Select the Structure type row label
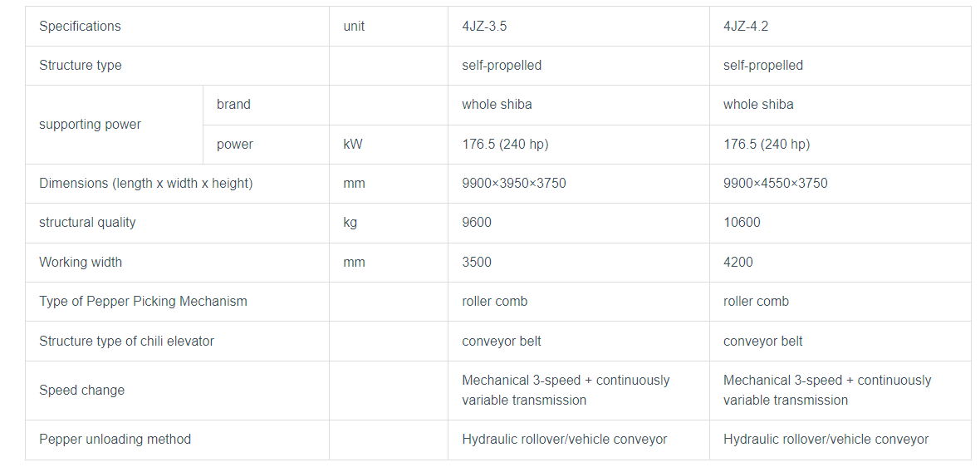 [80, 66]
